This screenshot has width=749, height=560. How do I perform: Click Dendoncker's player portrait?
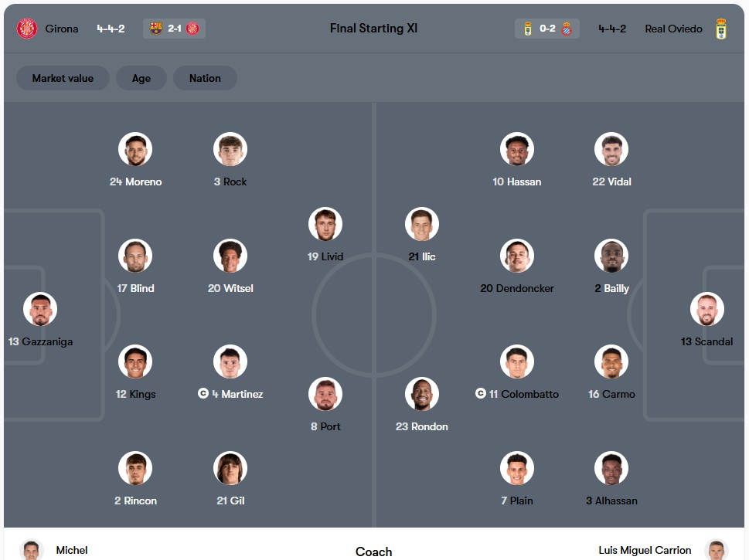517,256
